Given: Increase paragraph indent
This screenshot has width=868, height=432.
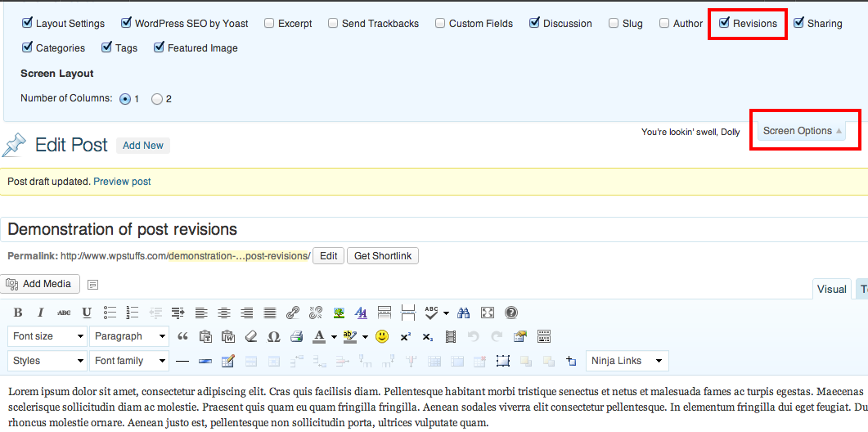Looking at the screenshot, I should [x=178, y=313].
